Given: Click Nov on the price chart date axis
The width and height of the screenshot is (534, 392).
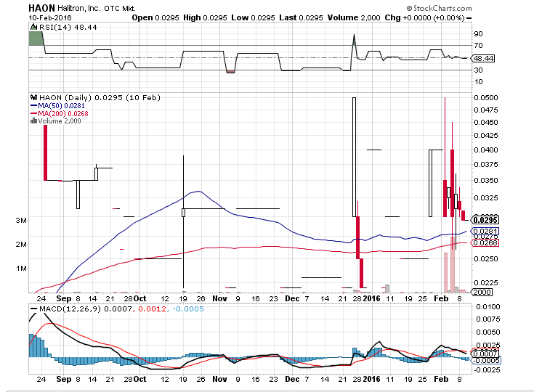Looking at the screenshot, I should pos(219,299).
